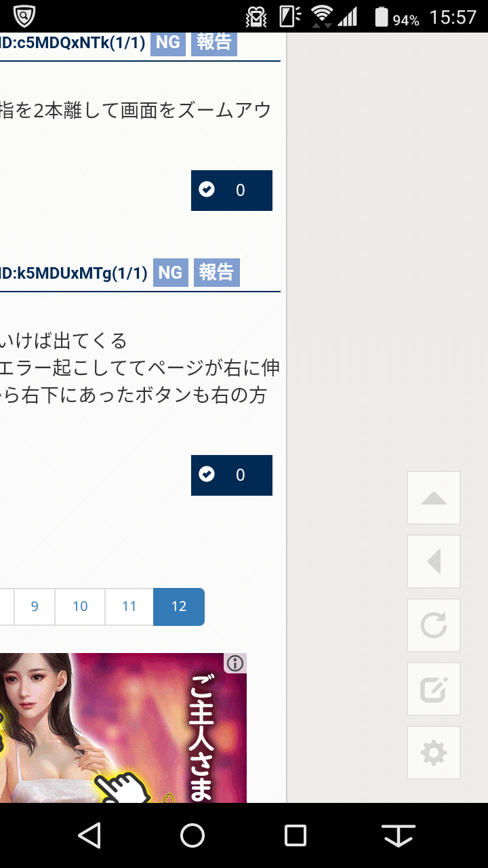488x868 pixels.
Task: Tap the circular reload floating button
Action: (x=434, y=625)
